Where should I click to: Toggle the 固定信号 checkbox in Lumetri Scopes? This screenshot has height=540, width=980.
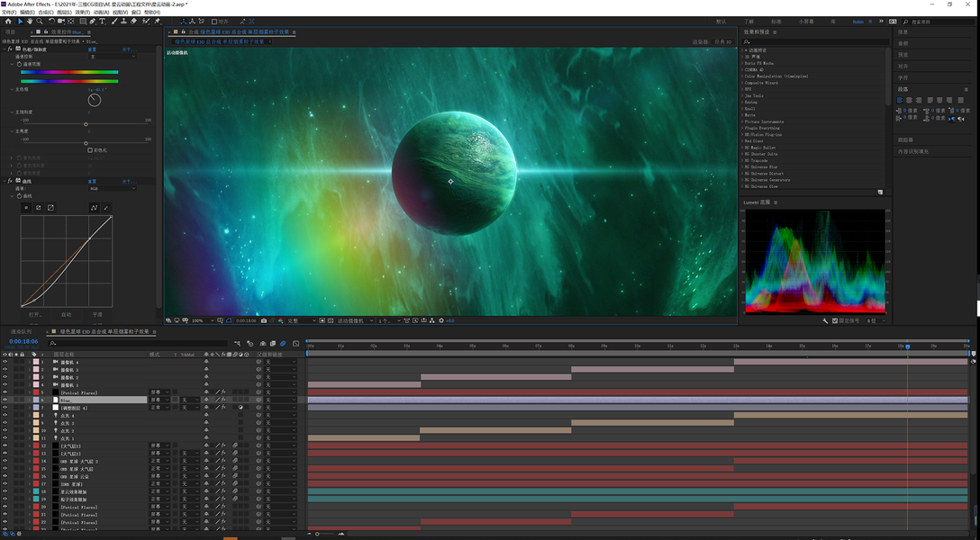pos(834,321)
